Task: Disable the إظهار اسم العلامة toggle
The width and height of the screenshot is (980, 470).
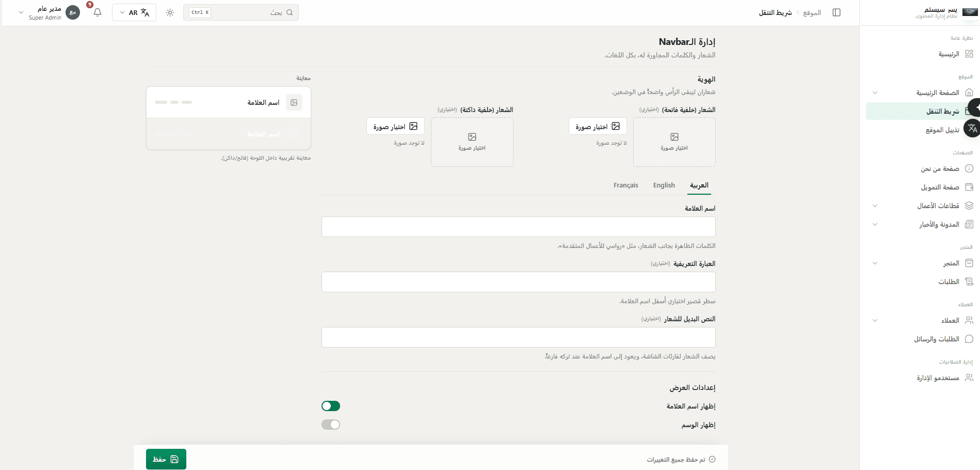Action: 331,406
